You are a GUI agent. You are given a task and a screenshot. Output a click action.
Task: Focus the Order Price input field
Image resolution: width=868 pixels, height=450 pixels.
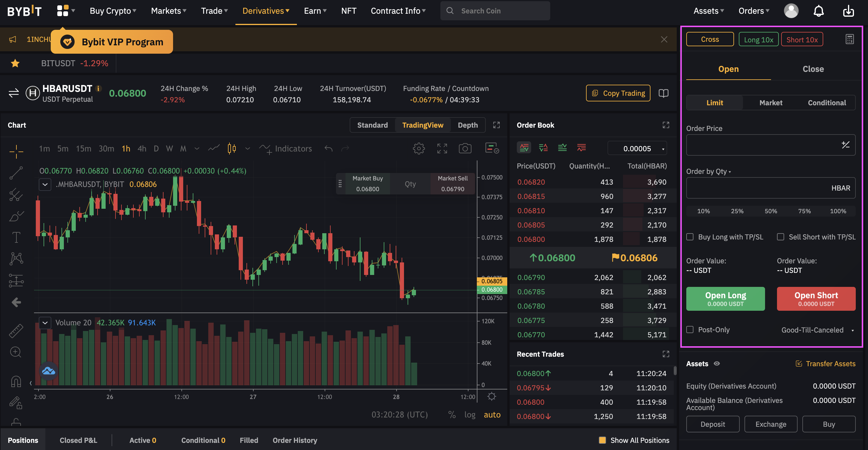click(771, 145)
